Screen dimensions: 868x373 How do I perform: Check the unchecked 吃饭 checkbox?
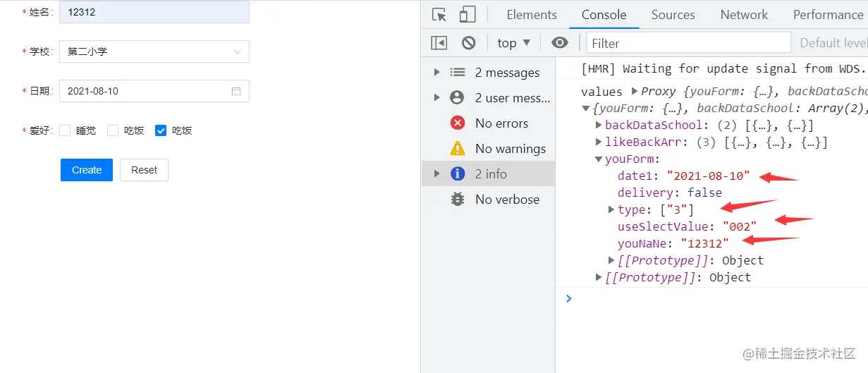click(x=113, y=130)
